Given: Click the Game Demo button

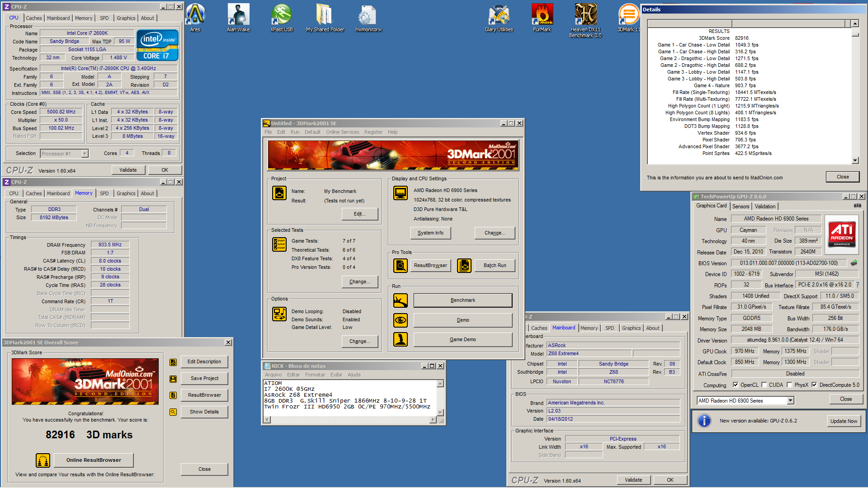Looking at the screenshot, I should point(463,339).
